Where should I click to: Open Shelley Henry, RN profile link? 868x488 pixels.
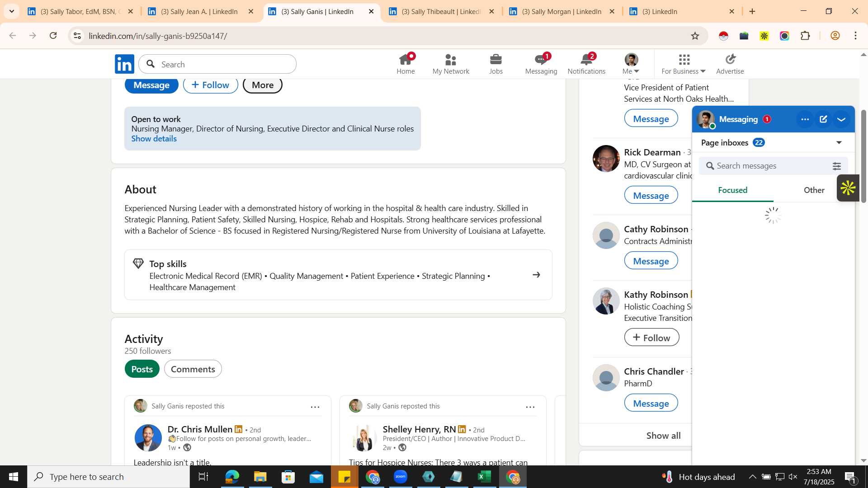pos(419,429)
